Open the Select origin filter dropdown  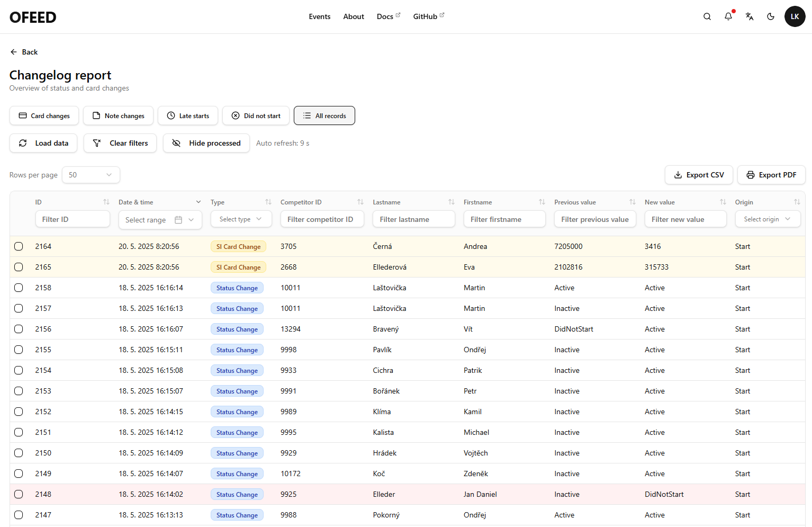767,219
